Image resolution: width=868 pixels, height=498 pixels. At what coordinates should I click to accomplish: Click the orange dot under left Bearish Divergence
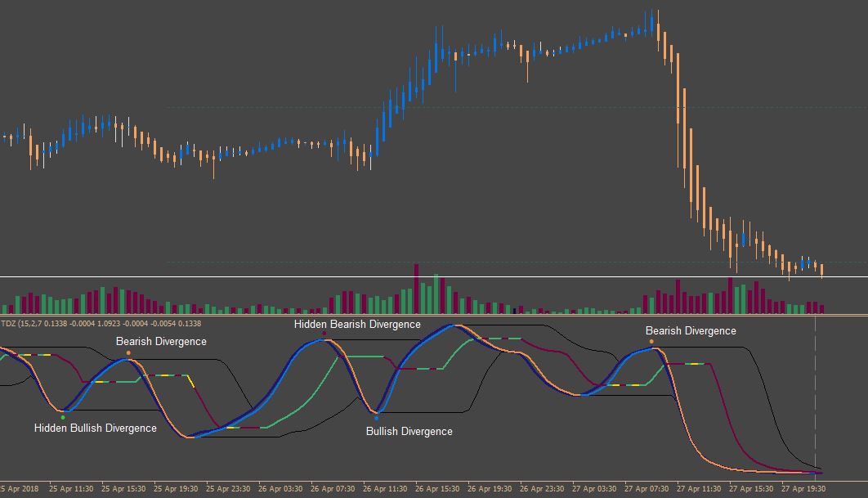128,353
